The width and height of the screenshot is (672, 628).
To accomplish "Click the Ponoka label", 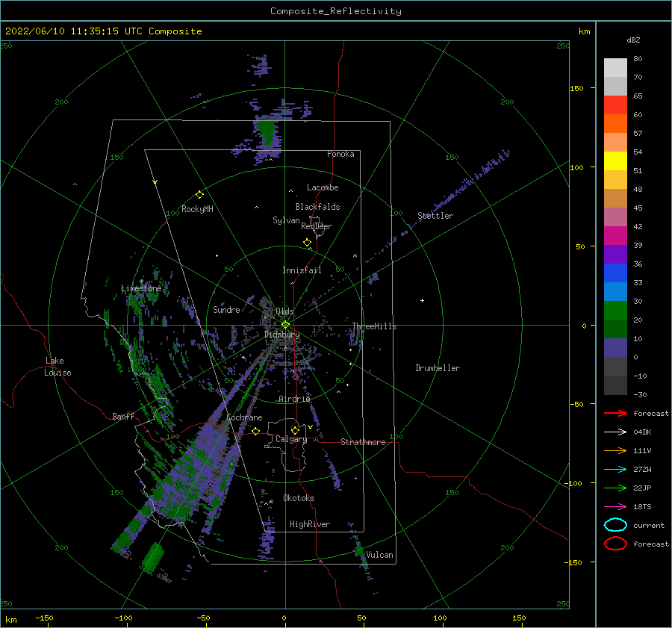I will point(340,154).
